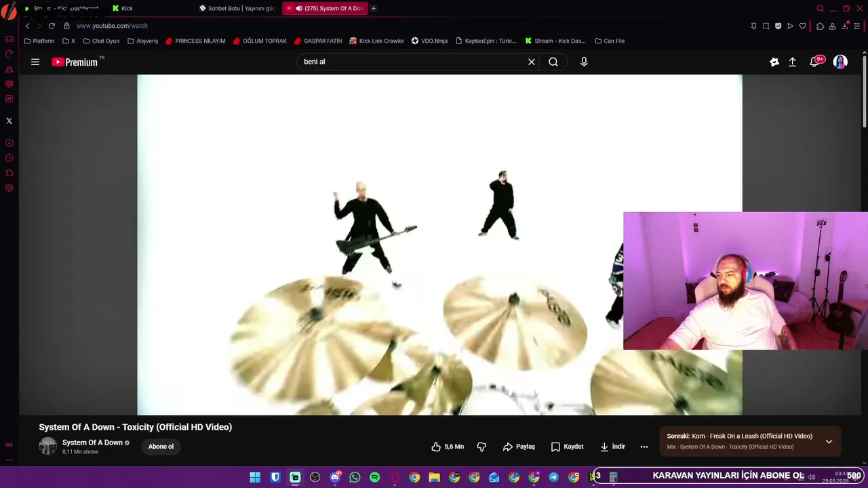Expand the Sonraki mix playlist panel
868x488 pixels.
829,441
